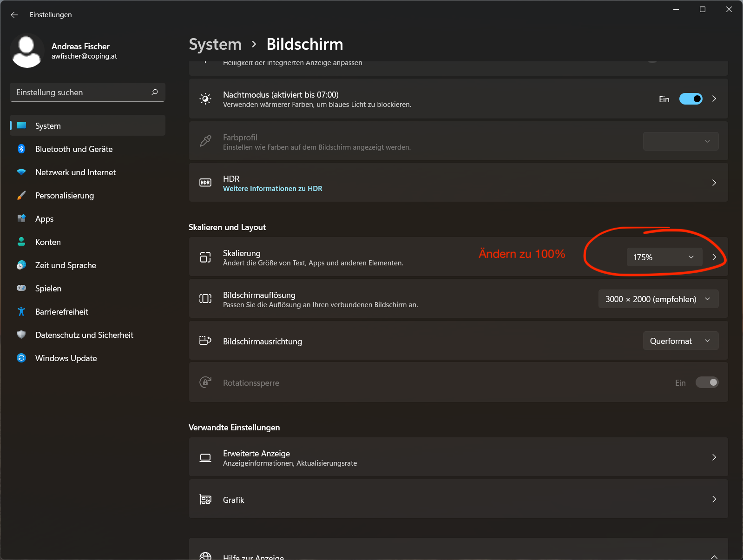Viewport: 743px width, 560px height.
Task: Click the Einstellungen window title
Action: [x=51, y=15]
